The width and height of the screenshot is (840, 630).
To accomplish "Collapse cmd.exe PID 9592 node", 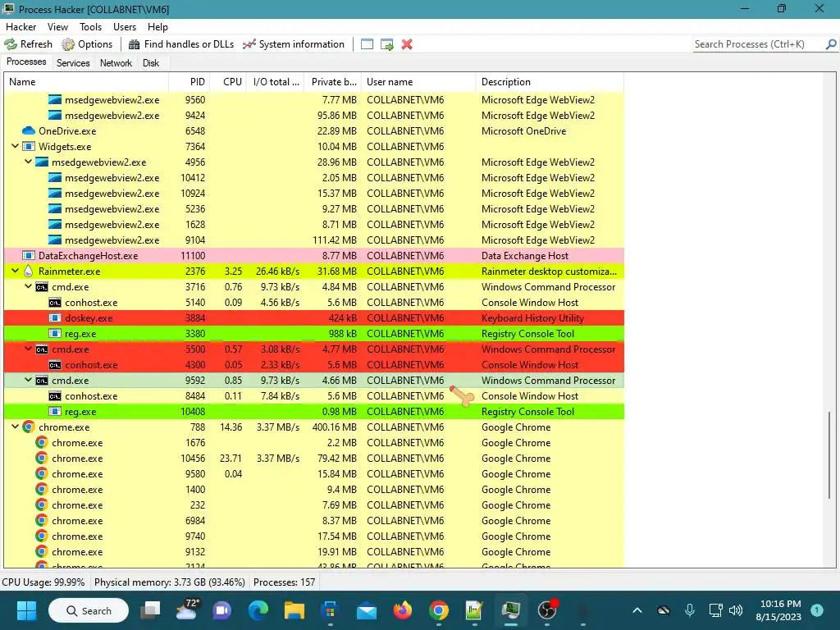I will pyautogui.click(x=29, y=381).
